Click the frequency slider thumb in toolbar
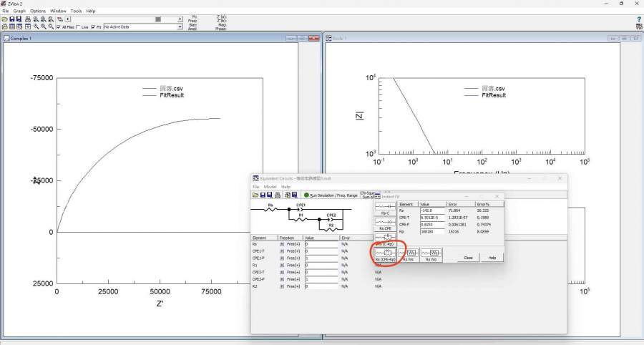The height and width of the screenshot is (345, 644). coord(158,19)
